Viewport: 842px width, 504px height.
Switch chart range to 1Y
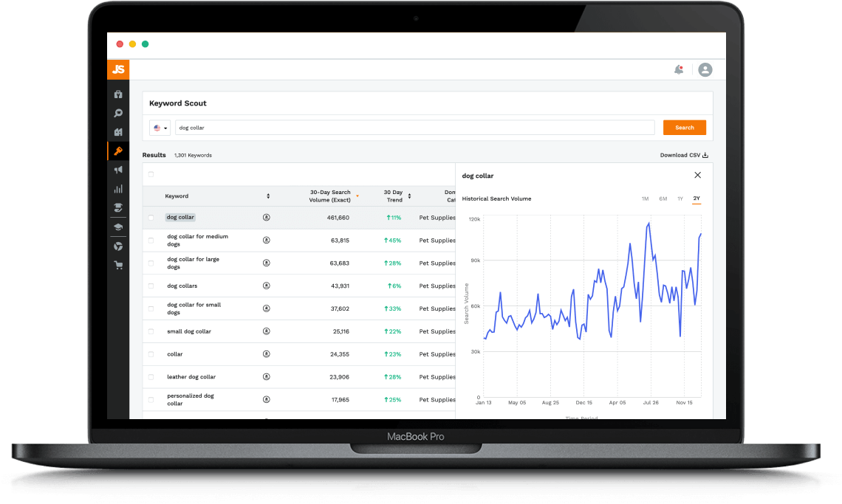click(680, 199)
